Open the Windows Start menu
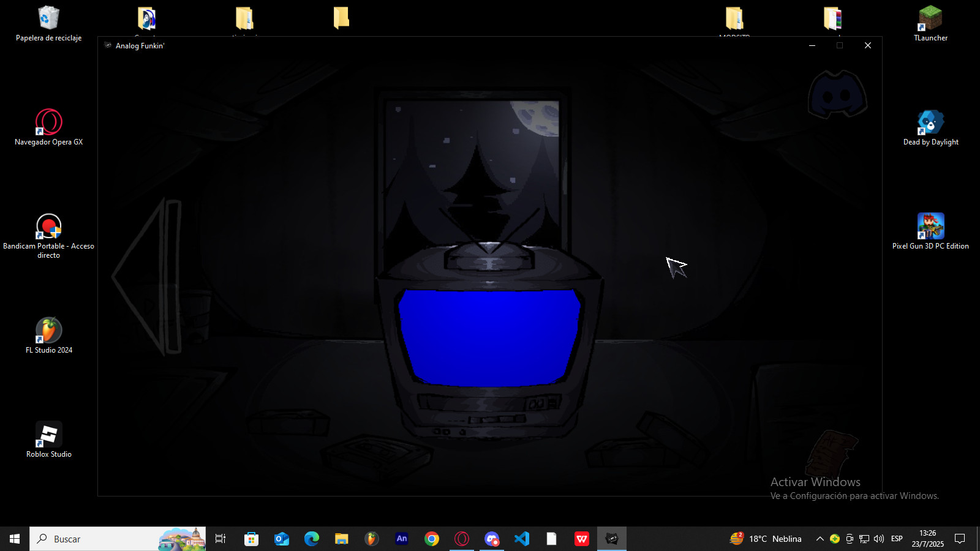Viewport: 980px width, 551px height. (x=15, y=539)
